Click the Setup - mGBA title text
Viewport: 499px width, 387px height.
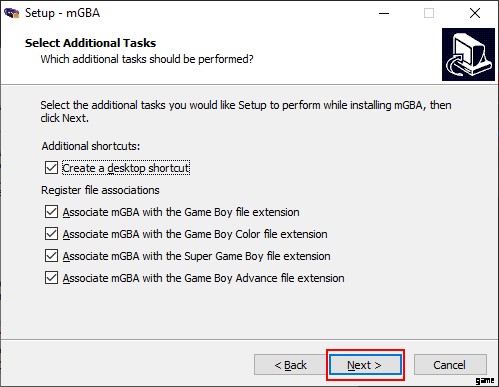[62, 13]
